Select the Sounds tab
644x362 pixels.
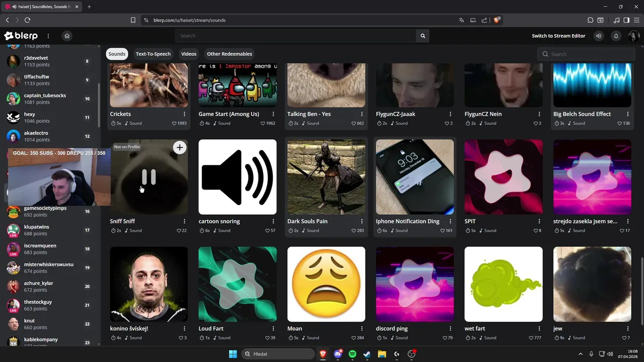117,54
